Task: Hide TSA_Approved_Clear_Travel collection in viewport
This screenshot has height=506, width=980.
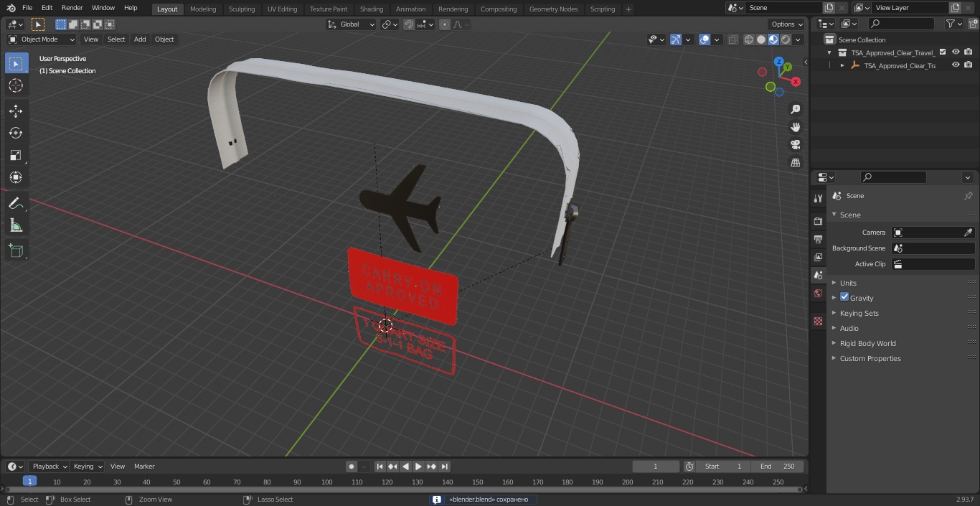Action: pos(956,52)
